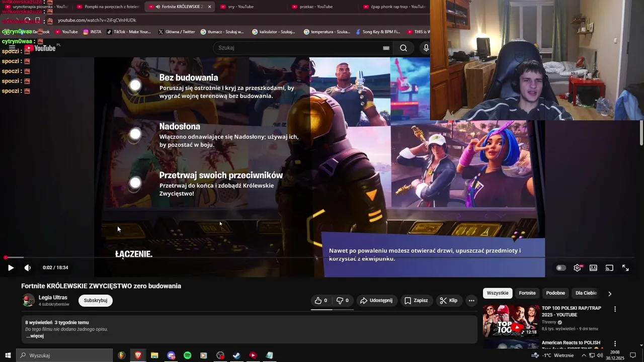This screenshot has height=362, width=644.
Task: Open TOP 100 POLSKI RAP/TRAP 2025 title
Action: pyautogui.click(x=572, y=312)
